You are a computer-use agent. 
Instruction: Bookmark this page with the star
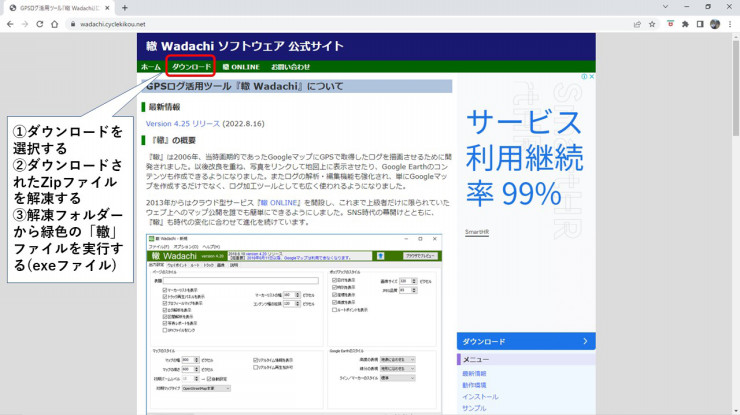pos(652,24)
